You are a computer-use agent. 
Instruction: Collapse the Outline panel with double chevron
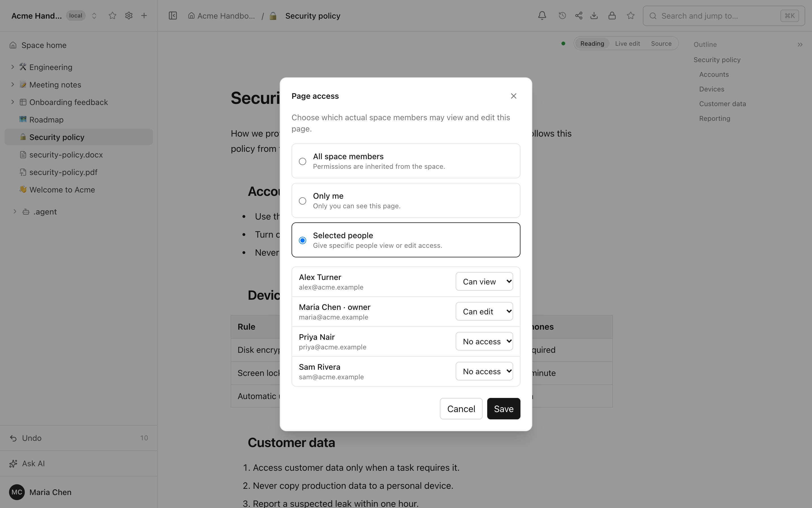(800, 45)
